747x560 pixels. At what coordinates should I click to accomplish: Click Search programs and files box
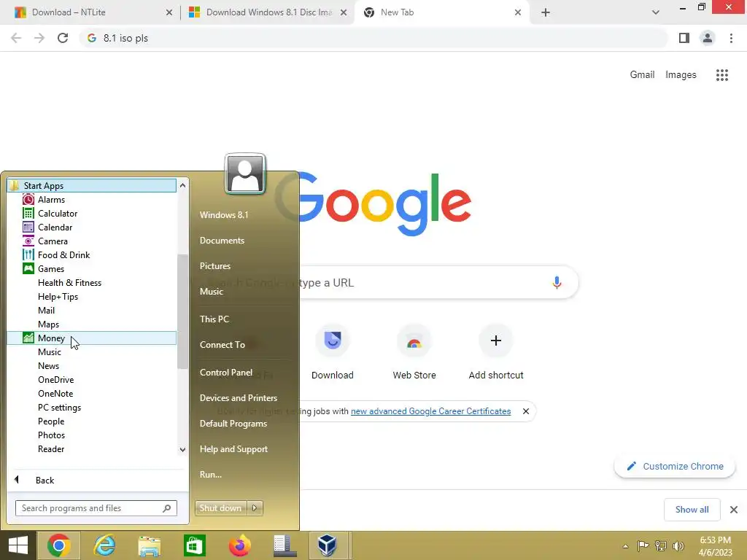click(96, 508)
